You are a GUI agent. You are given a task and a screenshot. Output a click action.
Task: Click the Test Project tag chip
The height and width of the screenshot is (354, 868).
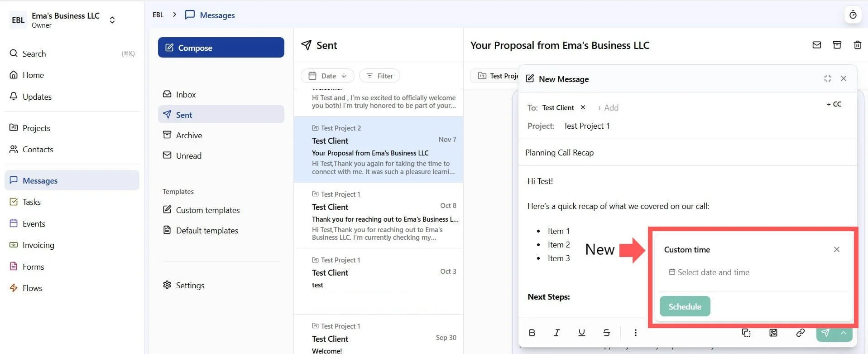point(495,76)
